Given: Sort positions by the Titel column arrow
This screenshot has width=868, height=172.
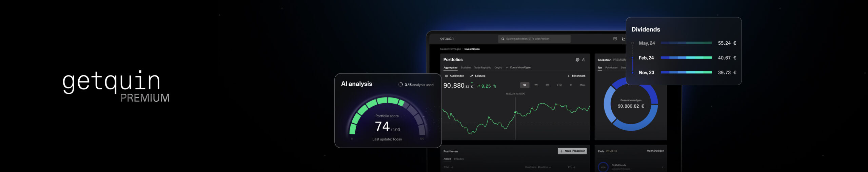Looking at the screenshot, I should (x=452, y=167).
